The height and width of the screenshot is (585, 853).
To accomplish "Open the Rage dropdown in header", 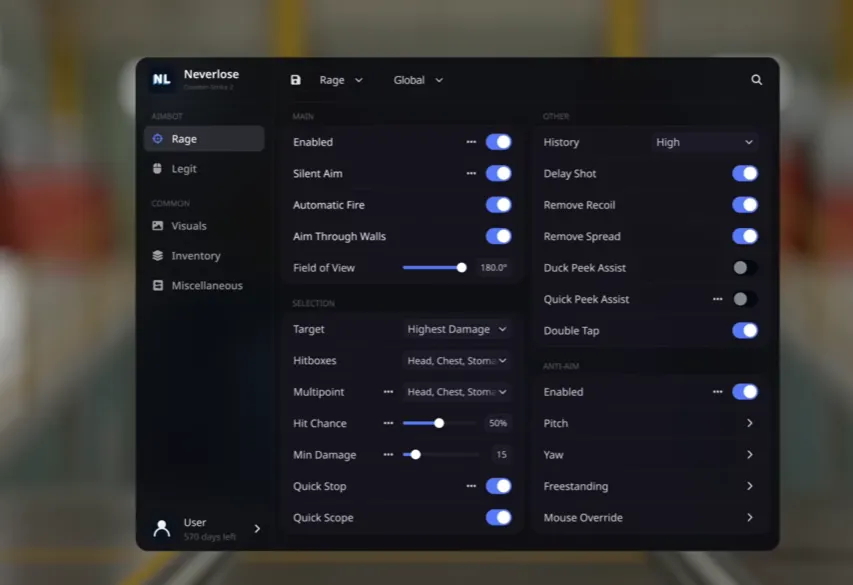I will click(x=341, y=80).
